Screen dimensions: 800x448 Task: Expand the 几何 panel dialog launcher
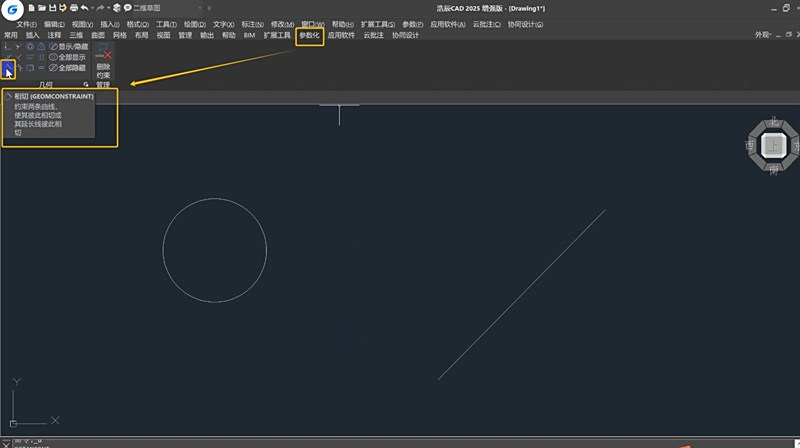(86, 85)
